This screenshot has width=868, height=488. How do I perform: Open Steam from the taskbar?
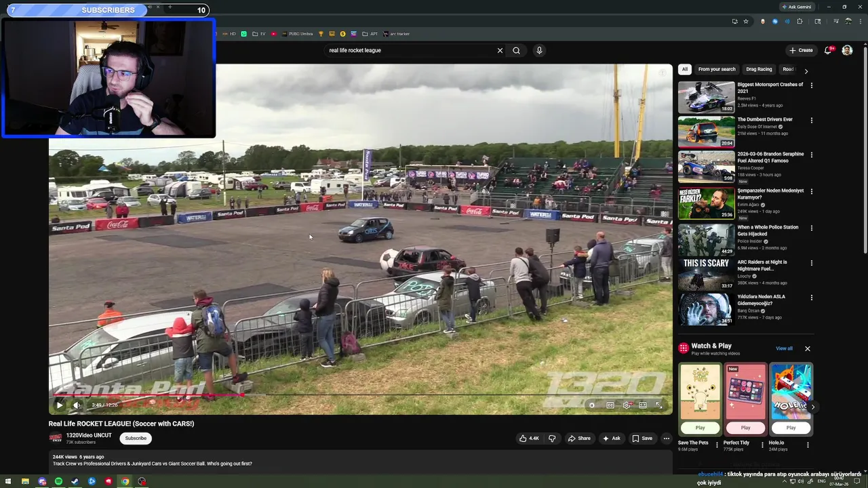pyautogui.click(x=75, y=482)
